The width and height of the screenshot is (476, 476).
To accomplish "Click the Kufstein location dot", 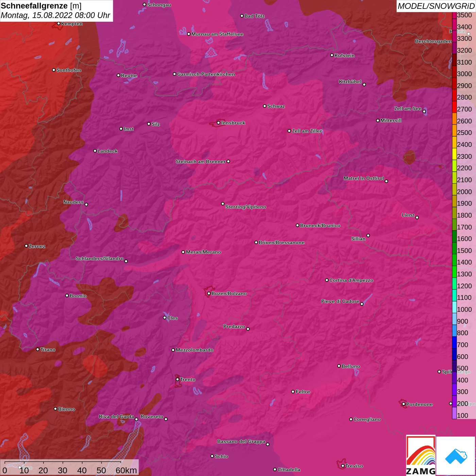I will point(332,55).
